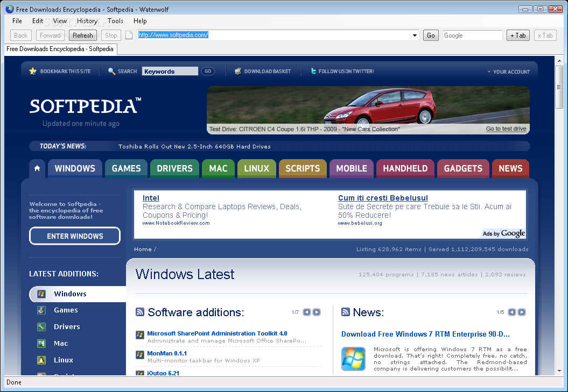Open the DRIVERS category tab
The image size is (568, 392).
click(x=174, y=168)
